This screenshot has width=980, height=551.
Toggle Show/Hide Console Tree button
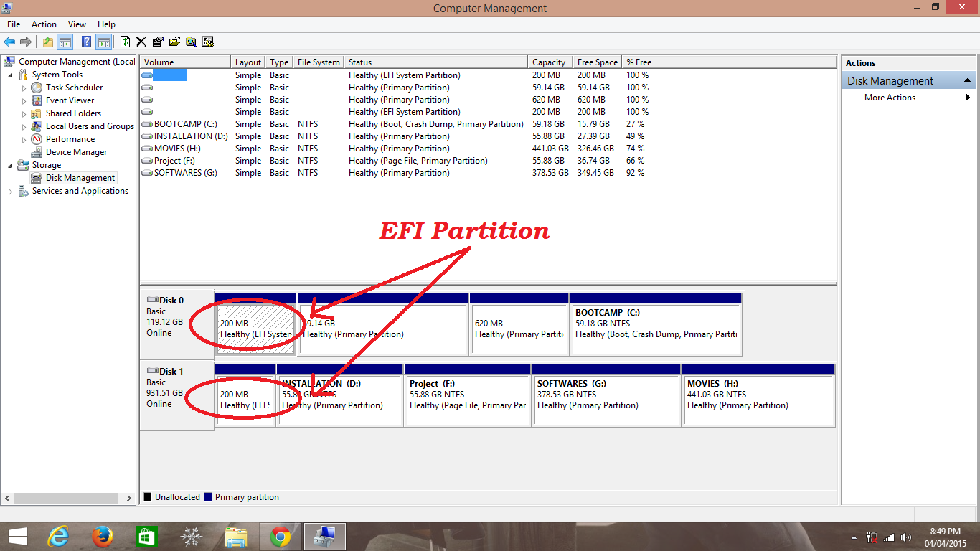pyautogui.click(x=65, y=42)
